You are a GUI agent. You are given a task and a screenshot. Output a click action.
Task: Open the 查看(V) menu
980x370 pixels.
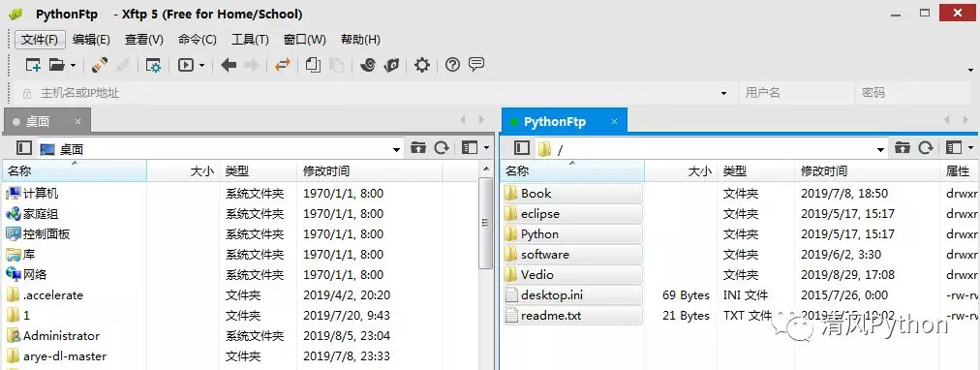[x=144, y=40]
